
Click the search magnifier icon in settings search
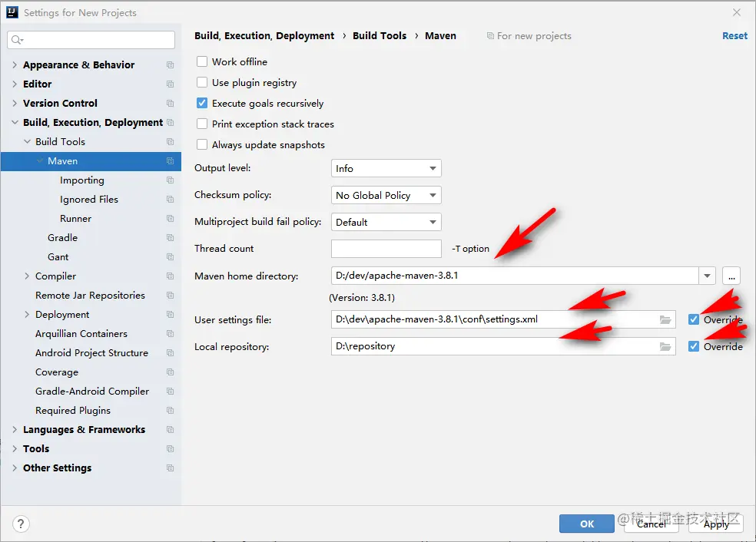pyautogui.click(x=17, y=40)
